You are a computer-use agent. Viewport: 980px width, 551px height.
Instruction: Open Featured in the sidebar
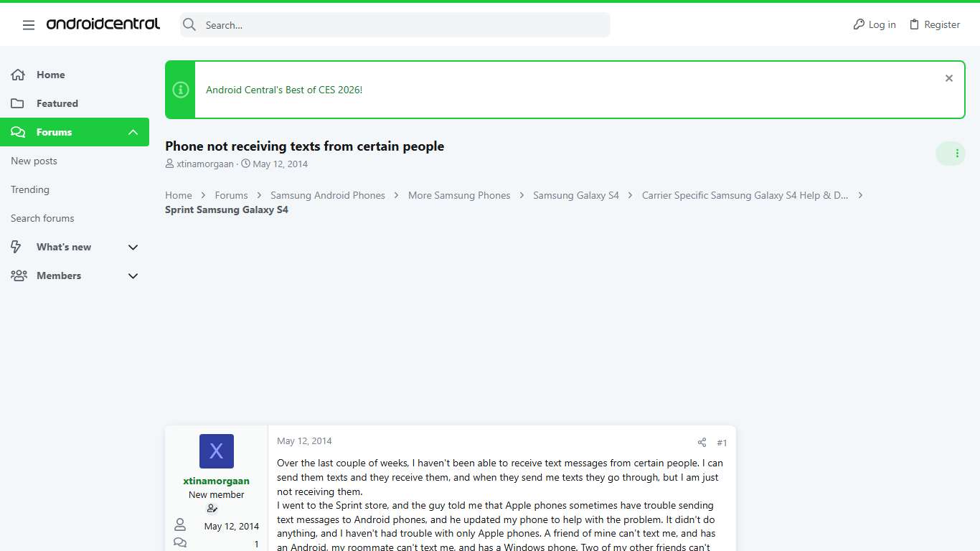57,103
